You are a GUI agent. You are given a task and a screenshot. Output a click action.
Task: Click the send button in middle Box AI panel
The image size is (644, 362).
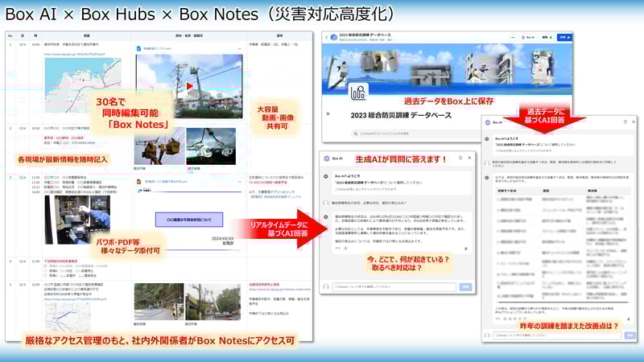(465, 287)
